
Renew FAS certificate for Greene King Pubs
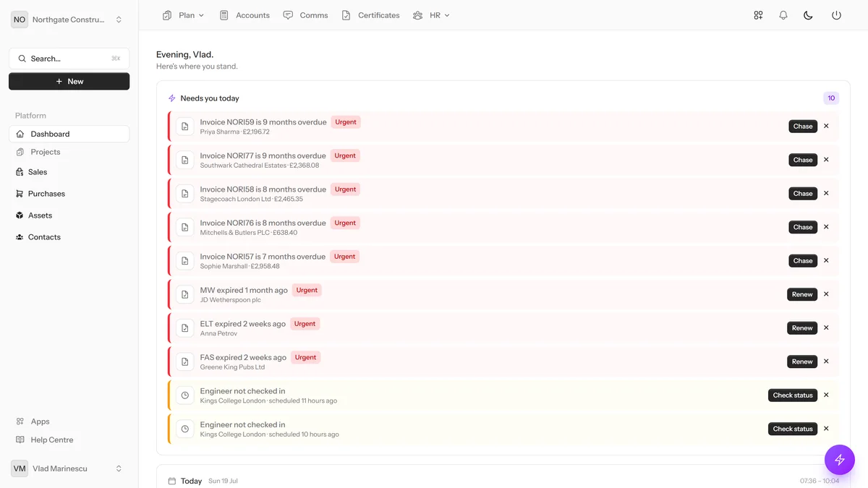(x=802, y=361)
